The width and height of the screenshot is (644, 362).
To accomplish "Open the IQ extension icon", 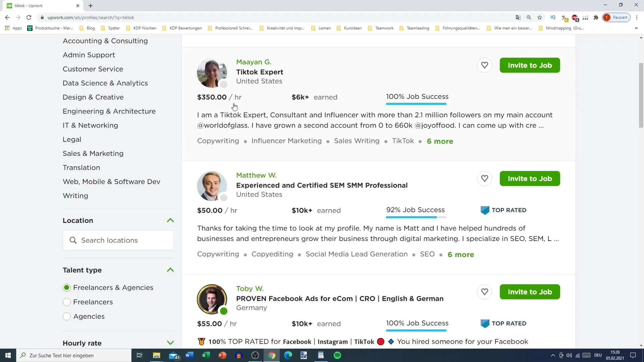I will 553,17.
